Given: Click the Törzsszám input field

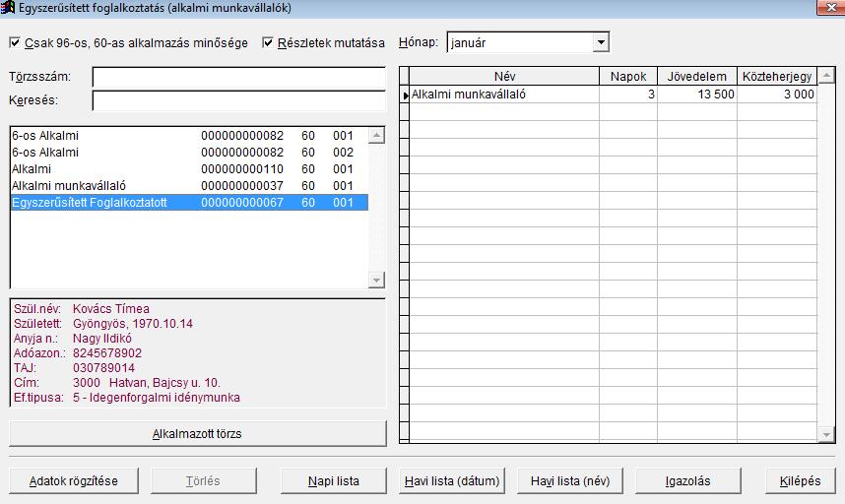Looking at the screenshot, I should click(238, 77).
